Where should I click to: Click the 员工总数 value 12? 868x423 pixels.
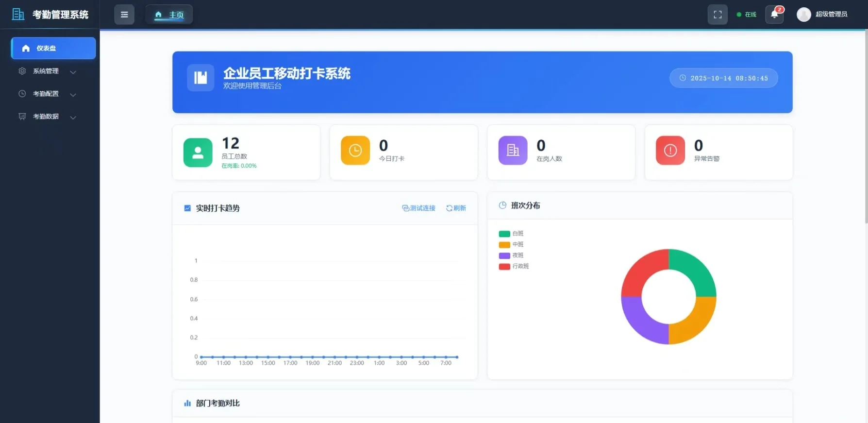[x=231, y=143]
